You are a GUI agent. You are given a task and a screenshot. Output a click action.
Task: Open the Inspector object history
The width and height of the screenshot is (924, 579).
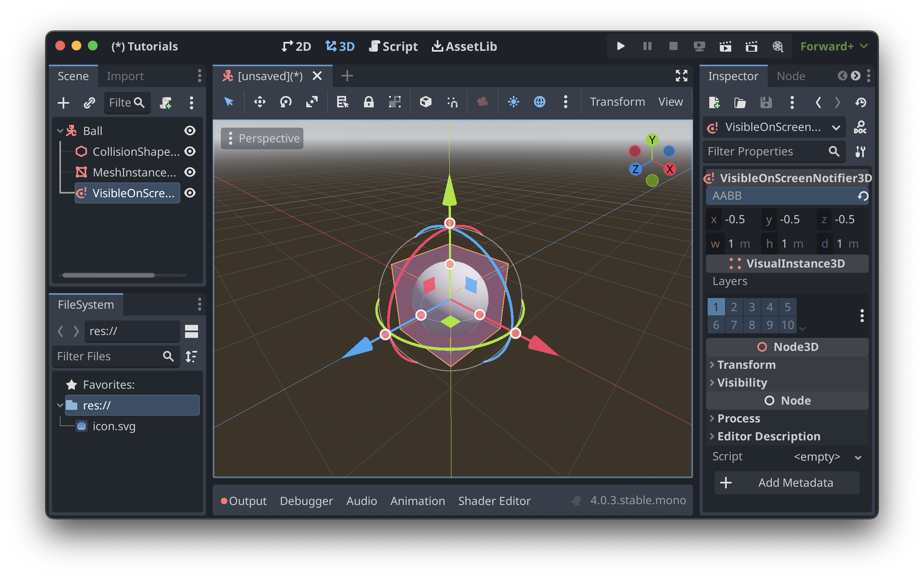[x=861, y=102]
